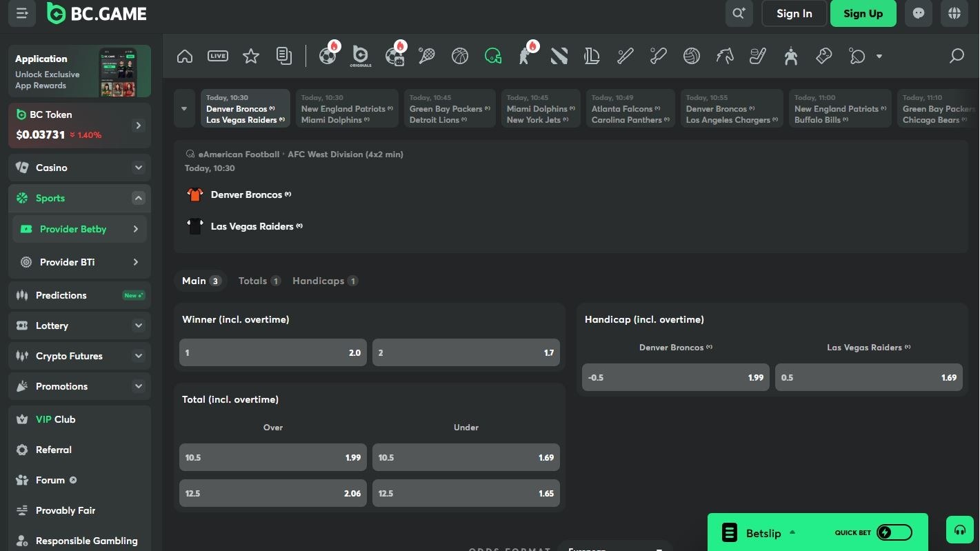This screenshot has width=980, height=551.
Task: Select the American football helmet icon
Action: click(x=493, y=56)
